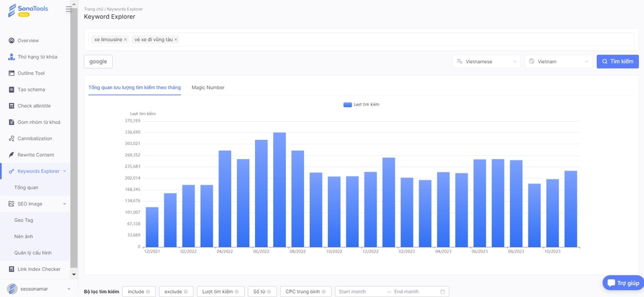Click info icon on CPC trung bình filter
This screenshot has width=644, height=297.
[x=324, y=292]
